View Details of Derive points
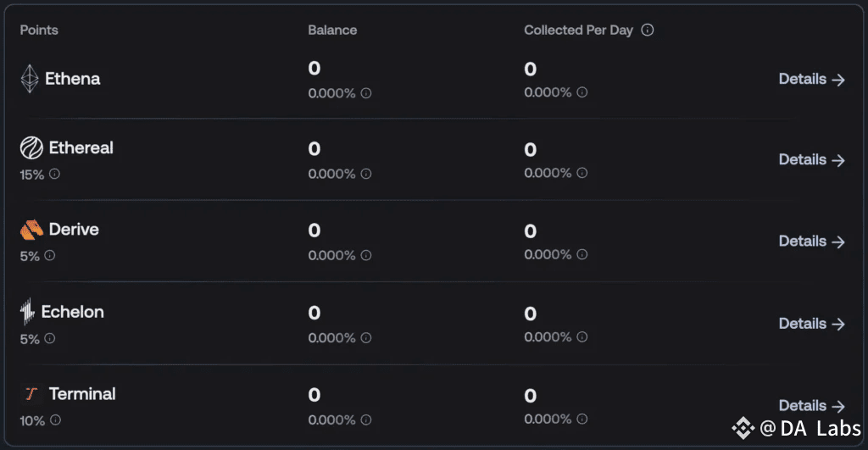 click(811, 242)
